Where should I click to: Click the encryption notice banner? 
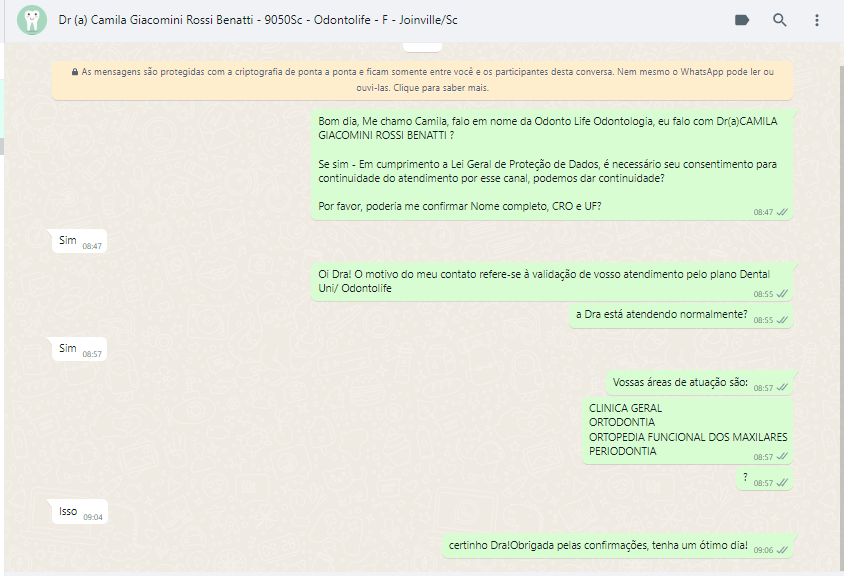[422, 80]
